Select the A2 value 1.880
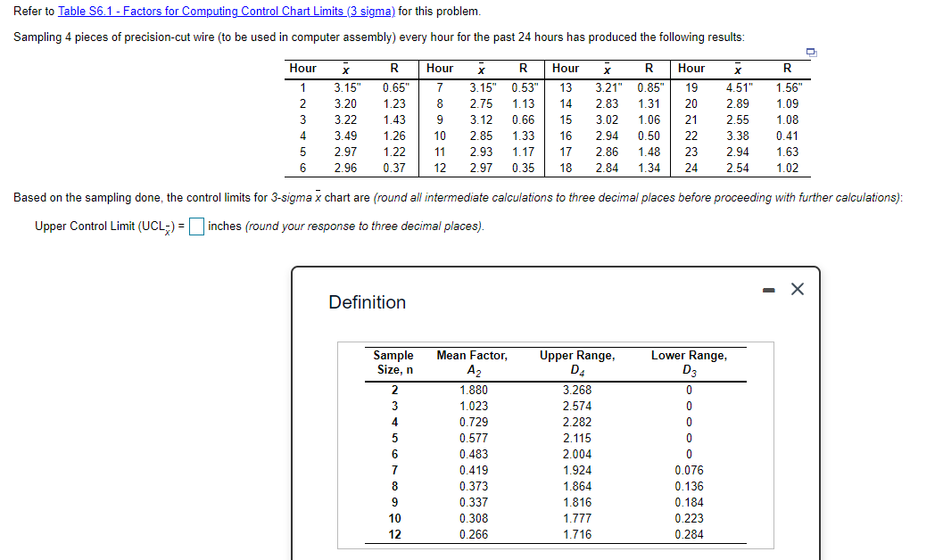Screen dimensions: 943x560 coord(474,390)
